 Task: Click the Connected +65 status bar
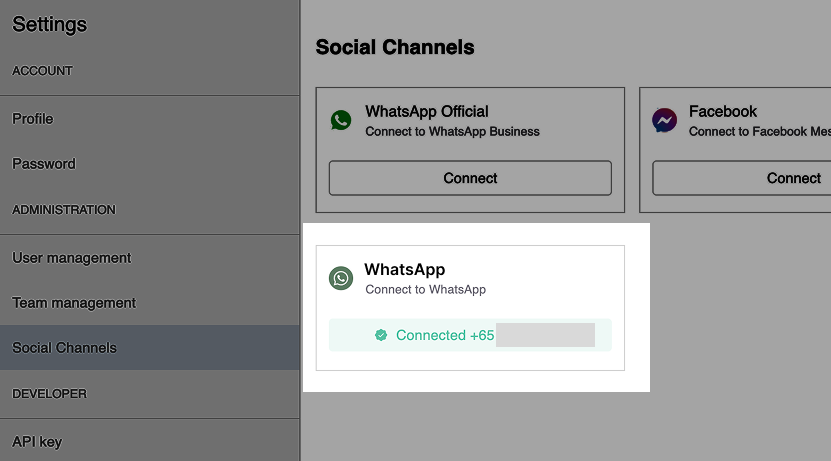click(x=470, y=335)
